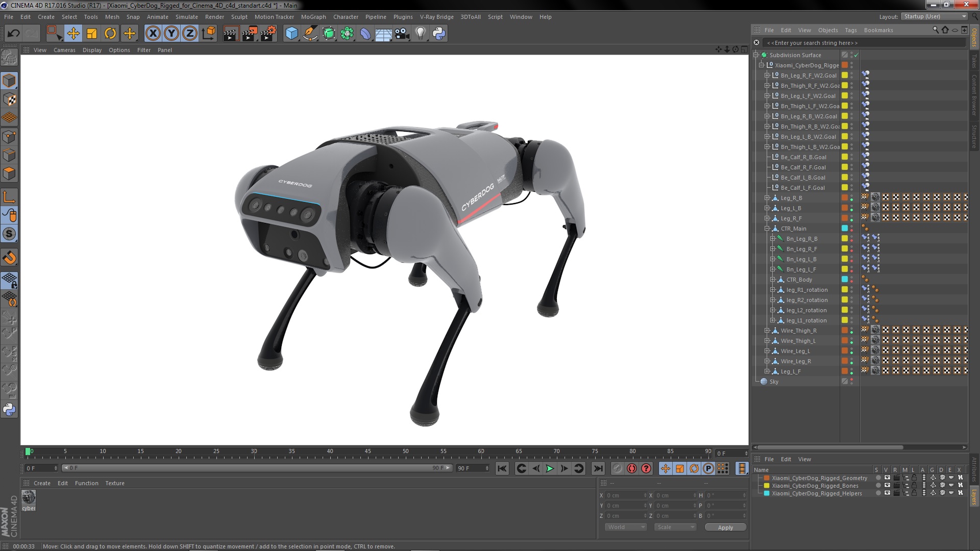Click the yellow Bones layer color swatch
Image resolution: width=980 pixels, height=551 pixels.
[x=767, y=486]
